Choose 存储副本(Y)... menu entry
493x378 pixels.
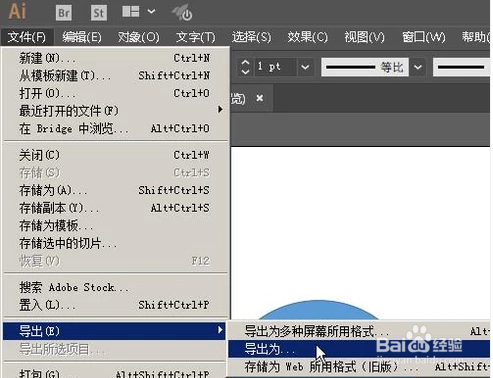coord(115,208)
